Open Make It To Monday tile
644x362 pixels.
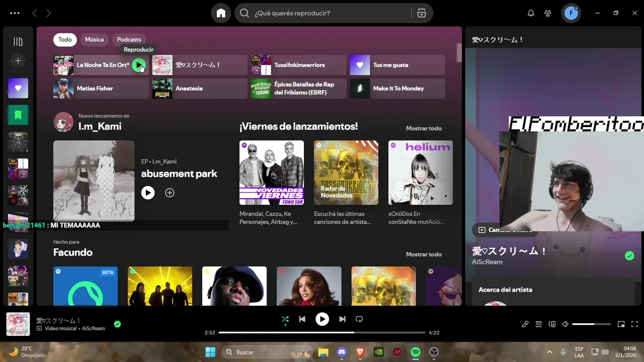click(397, 88)
